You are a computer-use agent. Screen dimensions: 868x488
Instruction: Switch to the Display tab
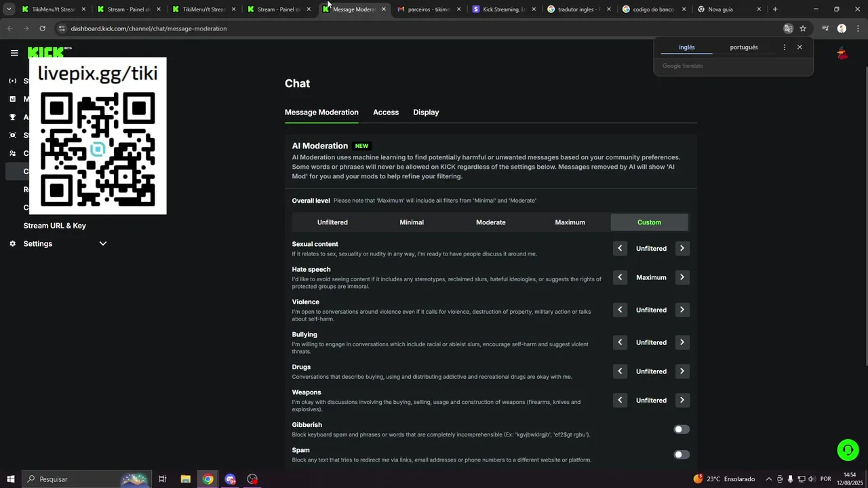pos(426,113)
